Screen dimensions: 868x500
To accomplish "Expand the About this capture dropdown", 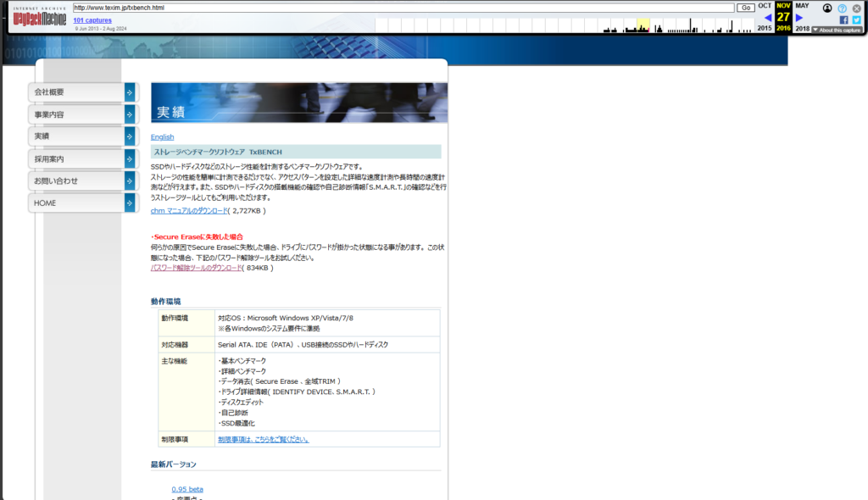I will (x=837, y=30).
